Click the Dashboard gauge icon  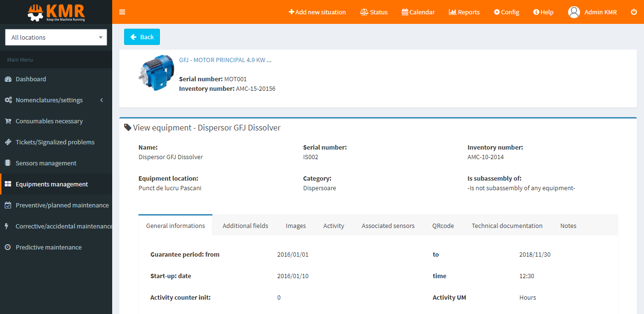8,79
